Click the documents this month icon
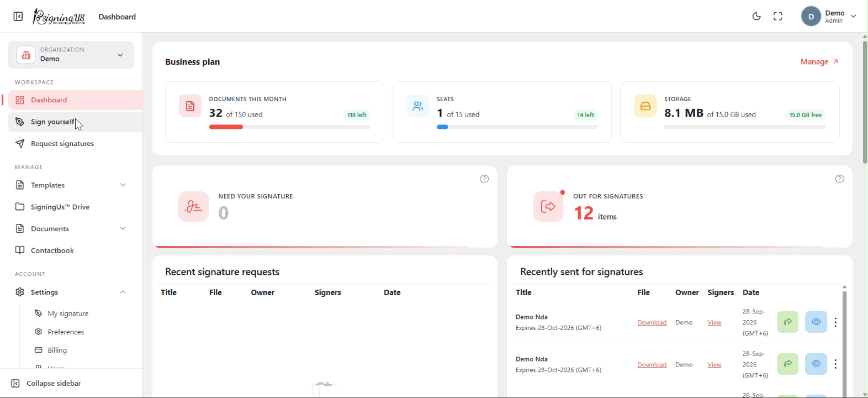Screen dimensions: 868x398 (190, 106)
